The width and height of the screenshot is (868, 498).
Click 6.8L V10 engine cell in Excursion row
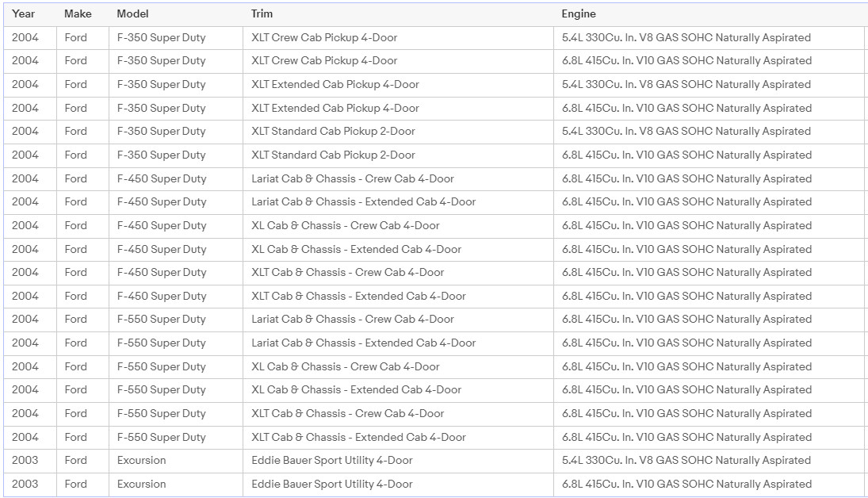[687, 485]
